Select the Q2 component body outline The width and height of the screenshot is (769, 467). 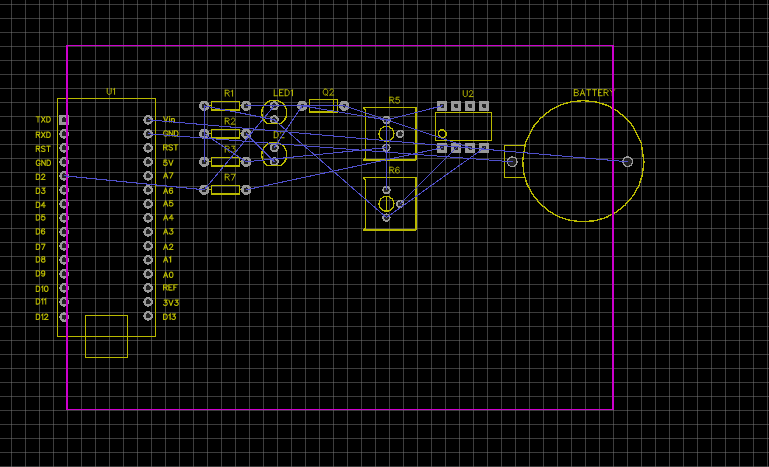pos(323,106)
